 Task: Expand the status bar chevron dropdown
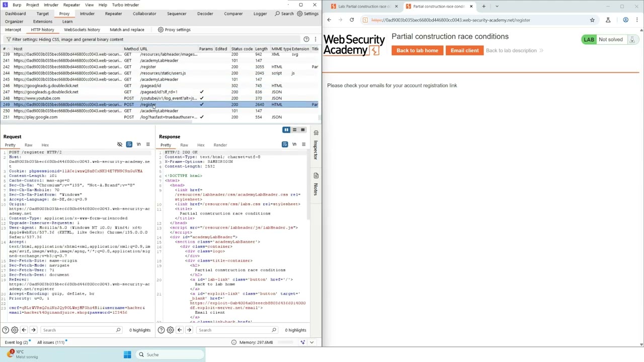coord(311,342)
